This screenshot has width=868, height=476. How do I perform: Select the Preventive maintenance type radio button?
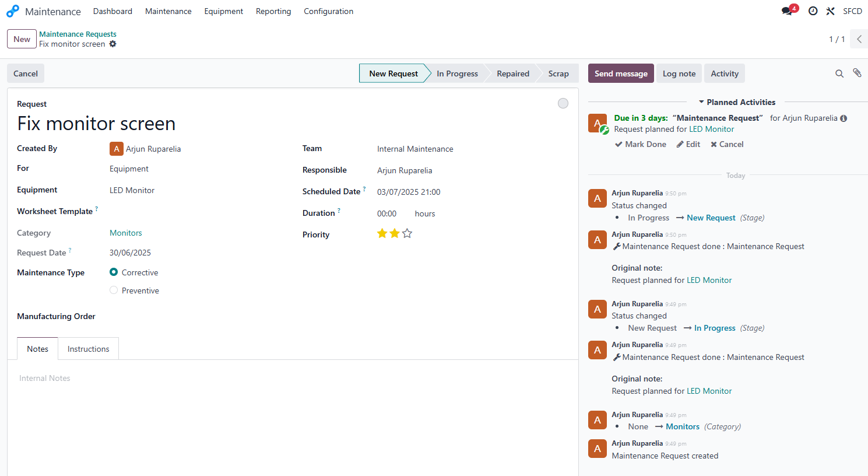[114, 290]
